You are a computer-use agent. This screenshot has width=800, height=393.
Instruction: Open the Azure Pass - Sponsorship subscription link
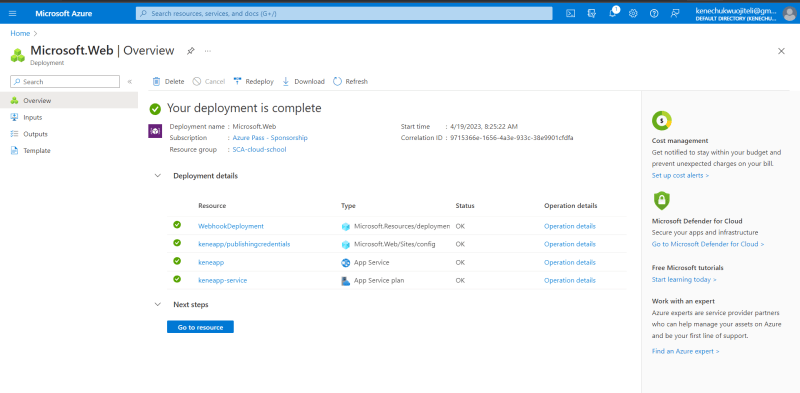pos(270,138)
